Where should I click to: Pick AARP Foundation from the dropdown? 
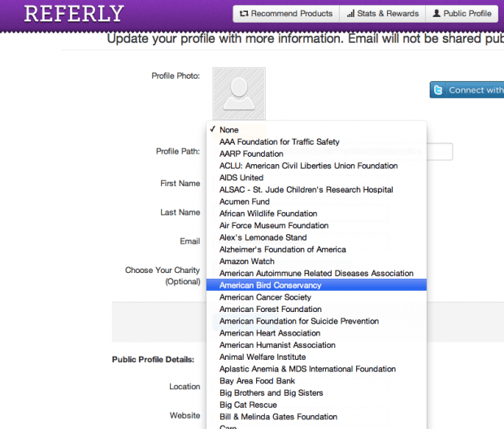pos(251,154)
